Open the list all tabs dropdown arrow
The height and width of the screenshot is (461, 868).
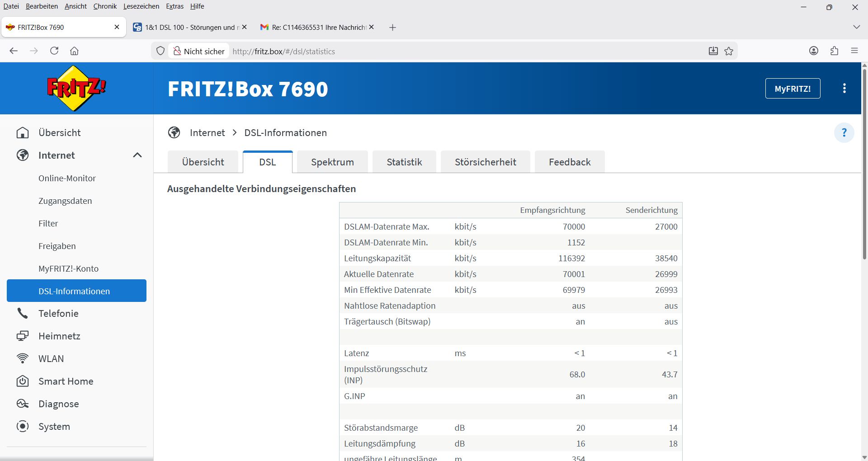point(856,27)
